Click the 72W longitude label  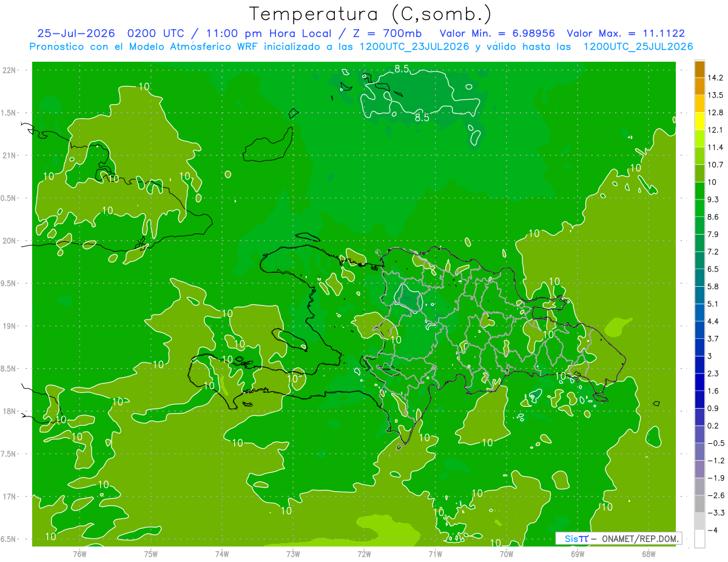pos(364,554)
